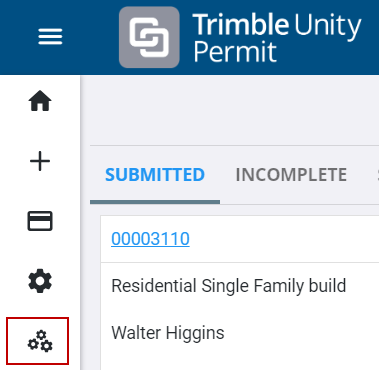Open payments via the credit card icon

pyautogui.click(x=40, y=221)
